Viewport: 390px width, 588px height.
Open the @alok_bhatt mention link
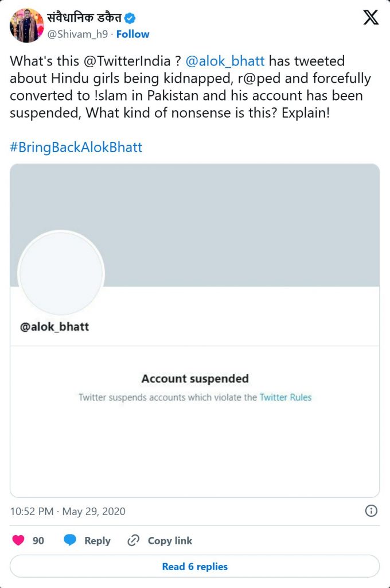pos(225,61)
